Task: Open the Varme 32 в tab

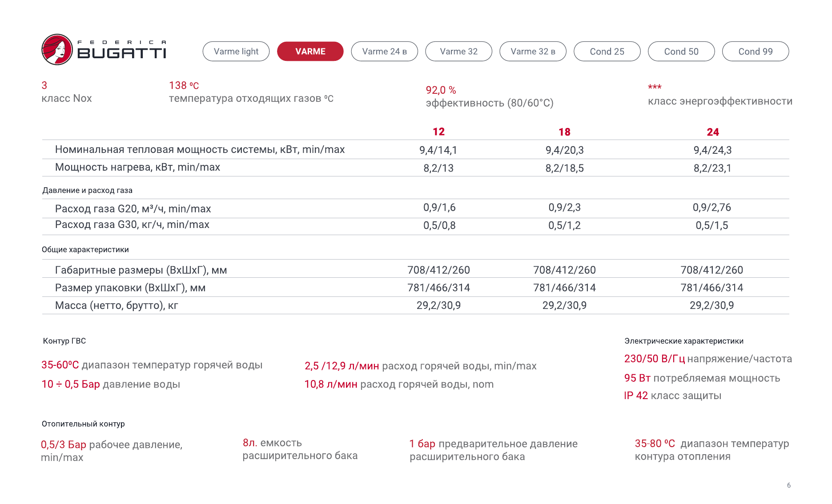Action: [533, 52]
